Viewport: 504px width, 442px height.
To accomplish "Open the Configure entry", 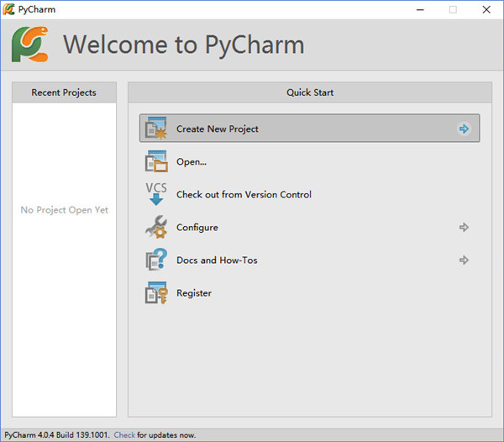I will tap(197, 227).
